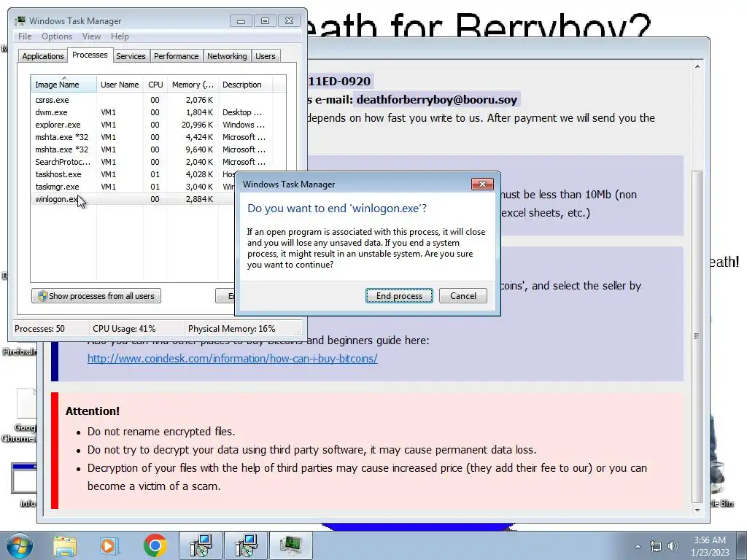Sort processes by User Name column

tap(120, 85)
